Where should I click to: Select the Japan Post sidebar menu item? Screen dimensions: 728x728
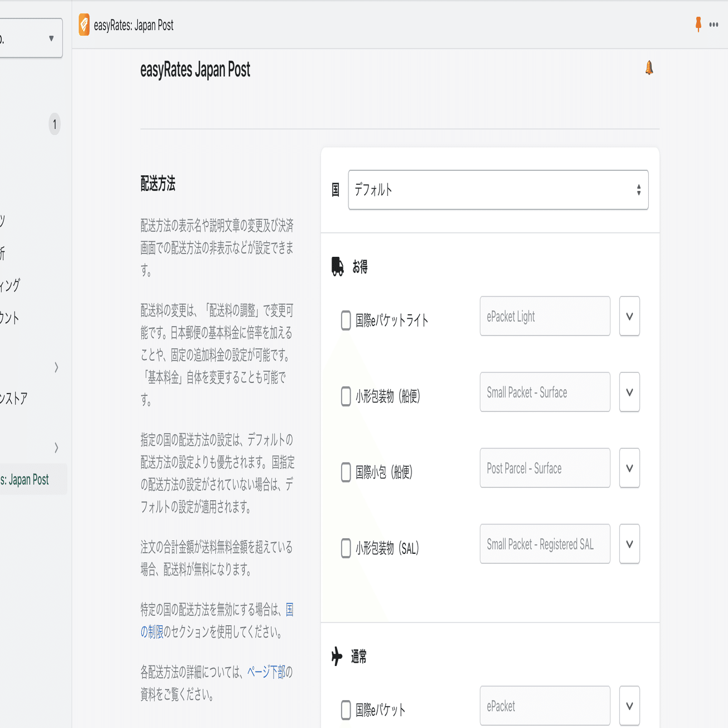coord(32,480)
